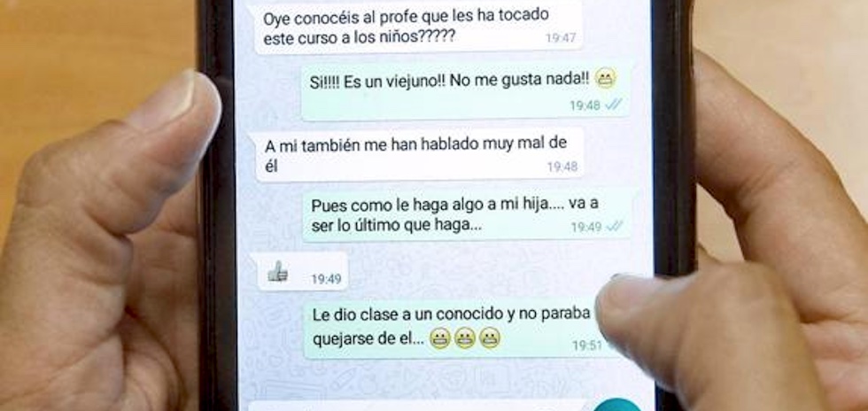Select the 'Le dio clase a un conocido' message
Screen dimensions: 868x411
(453, 329)
